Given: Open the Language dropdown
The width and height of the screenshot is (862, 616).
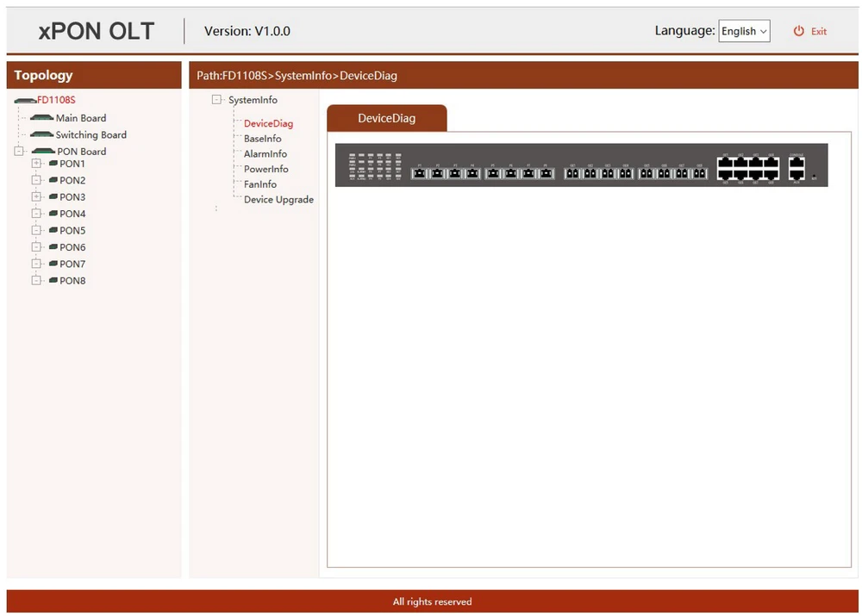Looking at the screenshot, I should click(744, 31).
